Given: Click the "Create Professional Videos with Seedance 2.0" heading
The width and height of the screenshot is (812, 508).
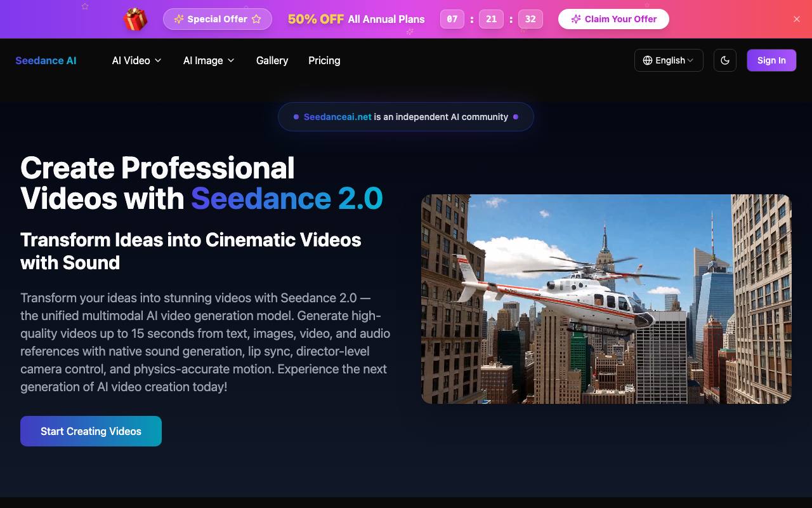Looking at the screenshot, I should [x=202, y=183].
